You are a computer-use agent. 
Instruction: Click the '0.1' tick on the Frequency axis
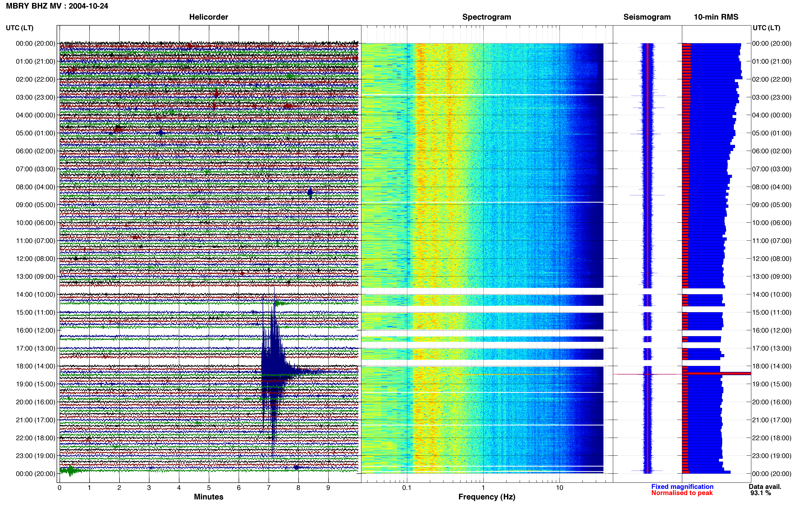[407, 488]
